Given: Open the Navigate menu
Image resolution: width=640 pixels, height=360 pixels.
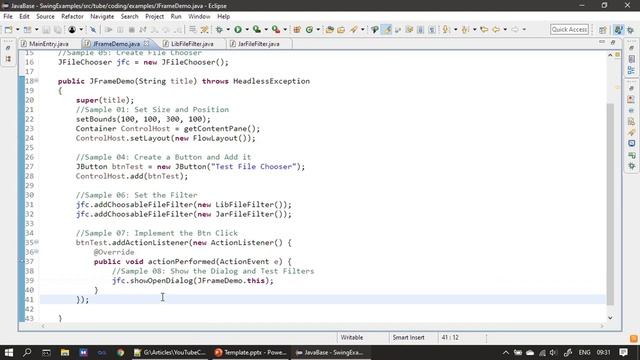Looking at the screenshot, I should tap(102, 16).
